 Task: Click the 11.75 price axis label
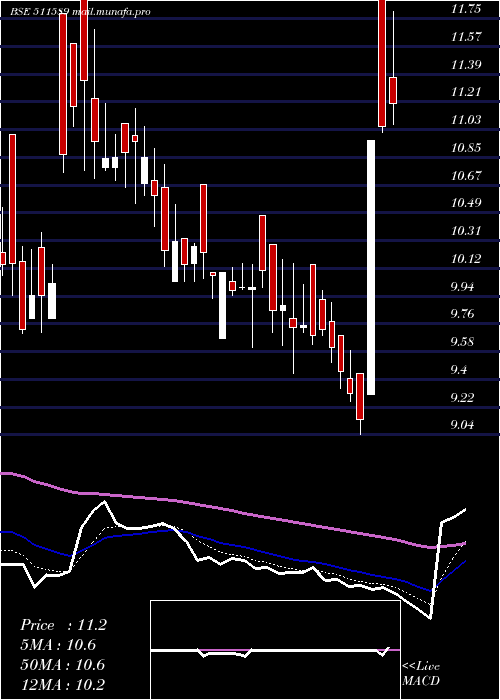466,8
